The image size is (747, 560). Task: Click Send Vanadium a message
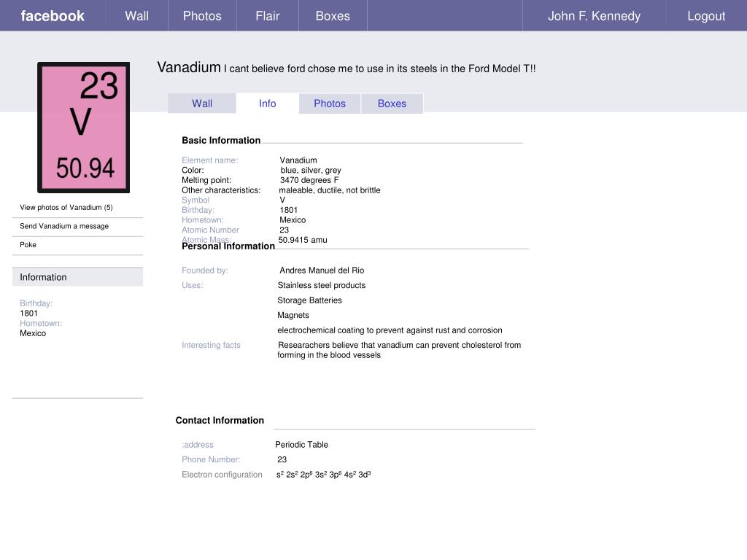point(64,226)
